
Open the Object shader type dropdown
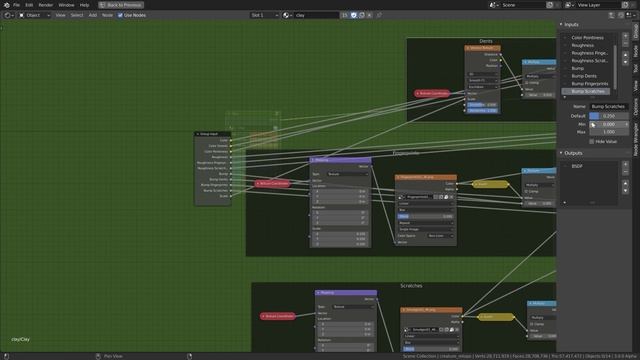point(35,15)
